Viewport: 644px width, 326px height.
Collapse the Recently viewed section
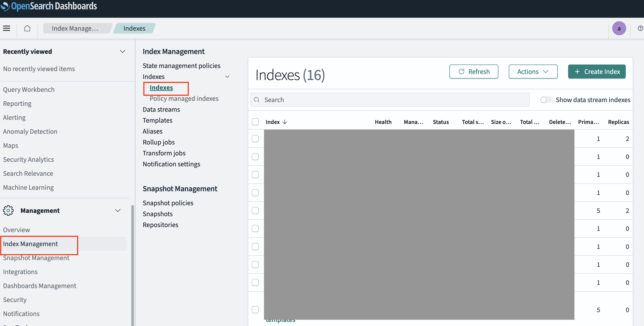point(122,52)
